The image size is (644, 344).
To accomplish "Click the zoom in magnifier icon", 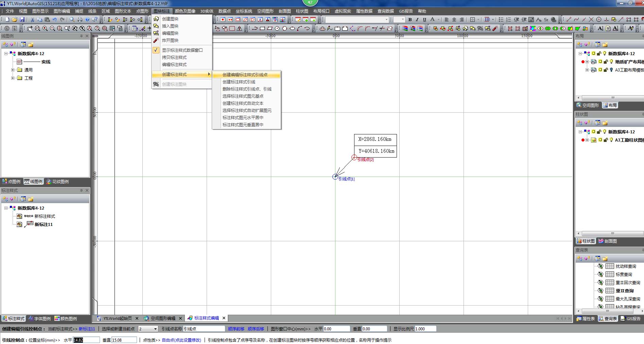I will click(x=45, y=29).
